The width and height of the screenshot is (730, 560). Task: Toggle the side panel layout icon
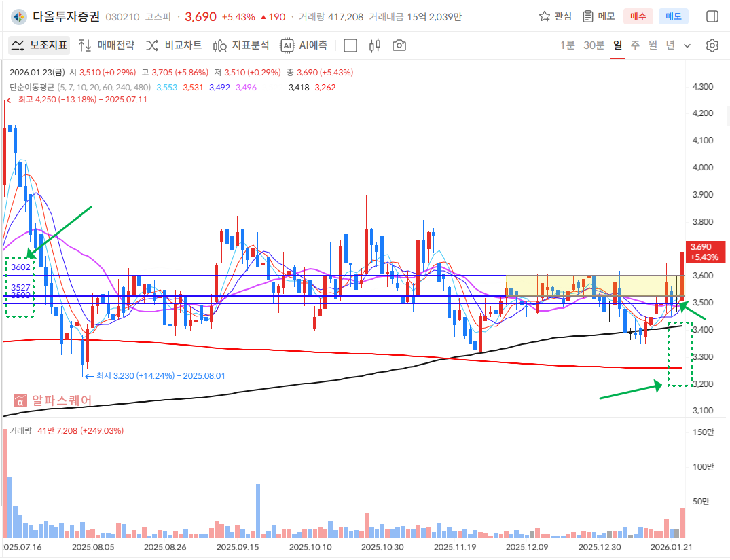[712, 16]
